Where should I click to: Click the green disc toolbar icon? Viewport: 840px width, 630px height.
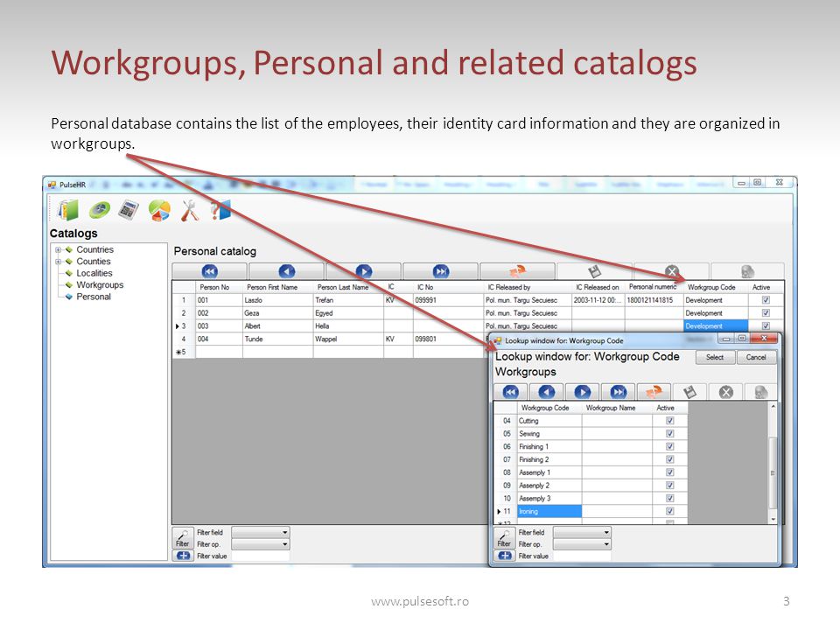point(100,210)
